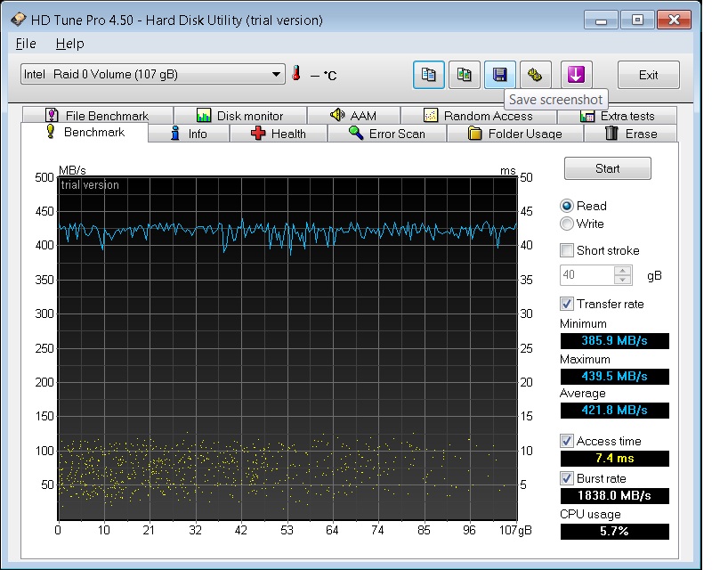This screenshot has width=728, height=570.
Task: Click the thermometer temperature icon
Action: (x=296, y=75)
